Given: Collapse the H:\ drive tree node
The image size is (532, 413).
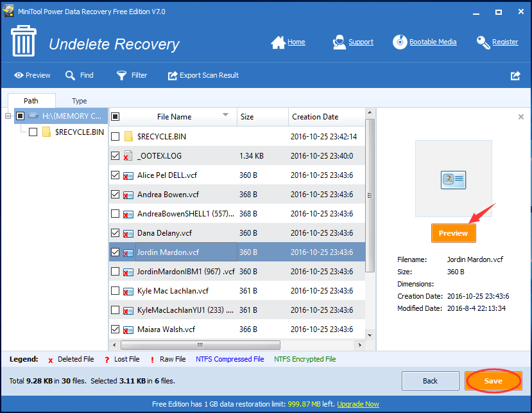Looking at the screenshot, I should click(x=8, y=116).
